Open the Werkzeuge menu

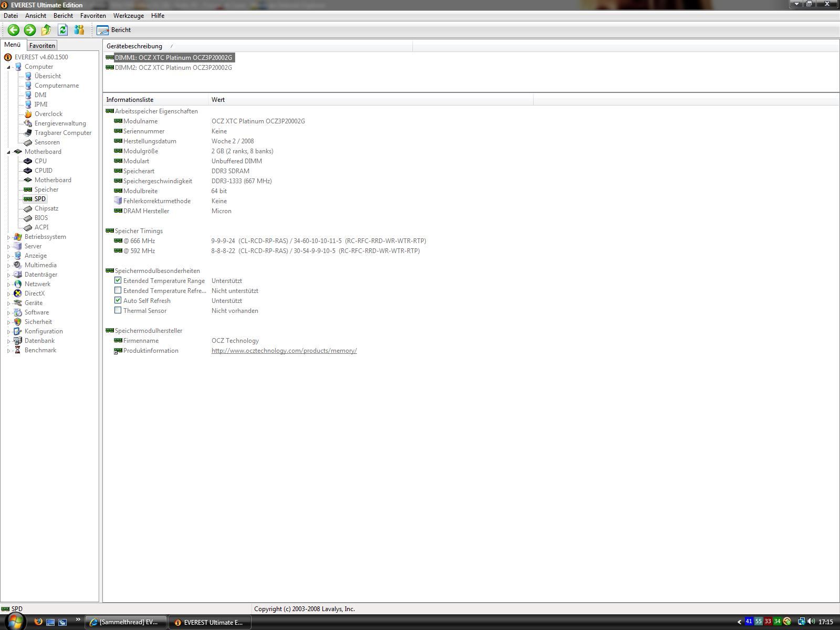[129, 16]
